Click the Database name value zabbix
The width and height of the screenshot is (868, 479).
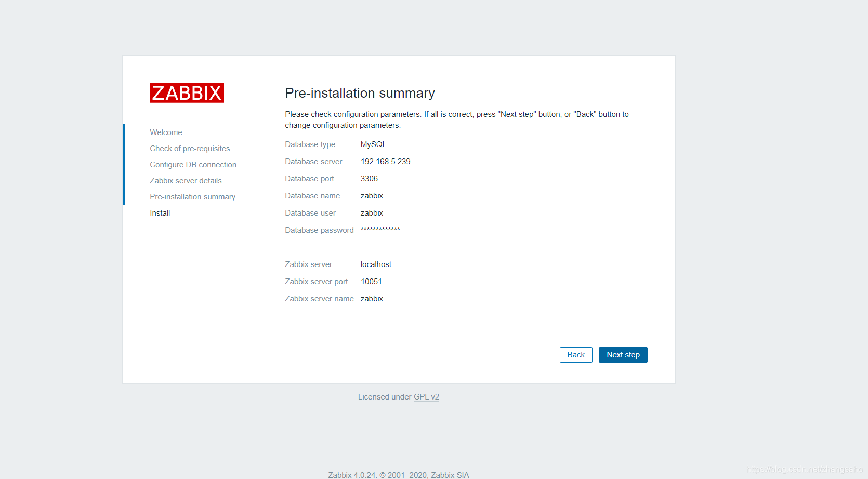(x=372, y=196)
